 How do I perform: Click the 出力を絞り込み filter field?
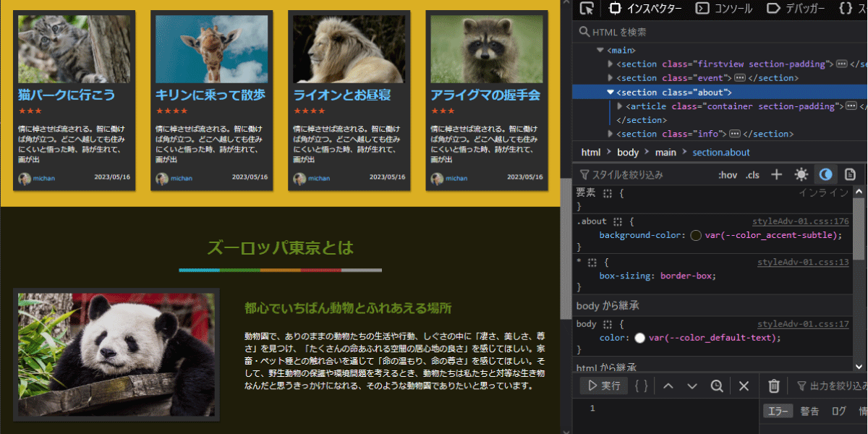[x=830, y=386]
